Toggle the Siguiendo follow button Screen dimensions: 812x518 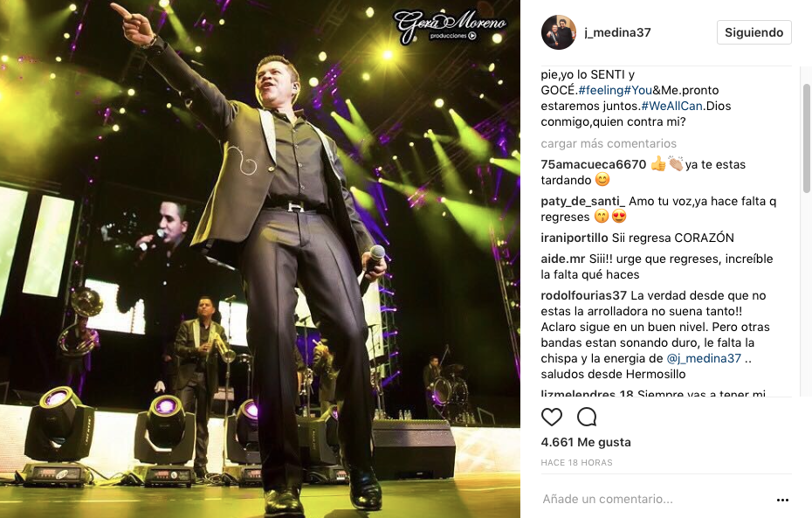(754, 32)
